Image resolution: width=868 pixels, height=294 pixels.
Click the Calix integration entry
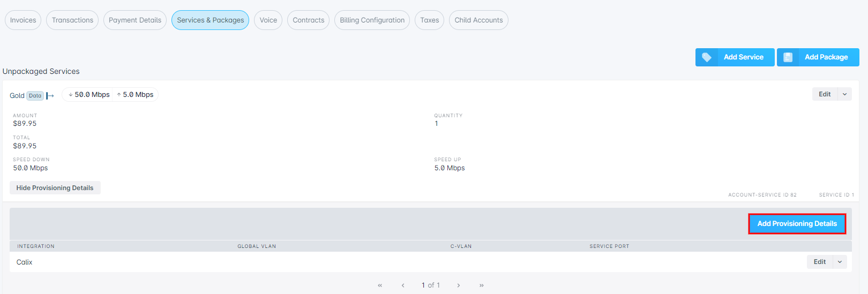[x=24, y=262]
